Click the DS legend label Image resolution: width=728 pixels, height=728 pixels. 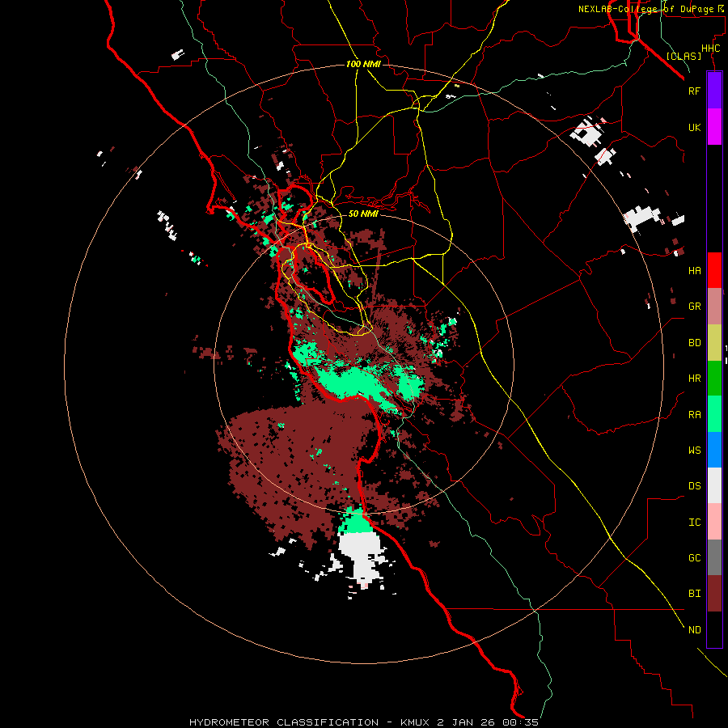coord(694,486)
